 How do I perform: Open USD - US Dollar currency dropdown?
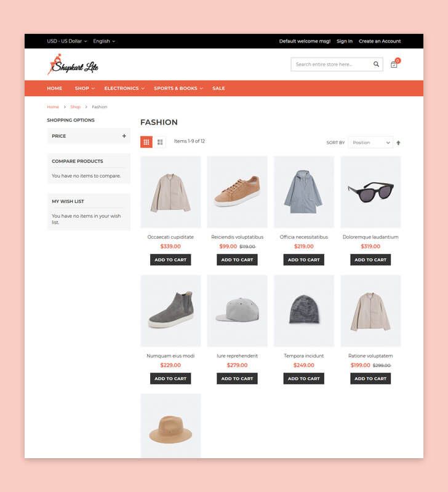tap(67, 41)
